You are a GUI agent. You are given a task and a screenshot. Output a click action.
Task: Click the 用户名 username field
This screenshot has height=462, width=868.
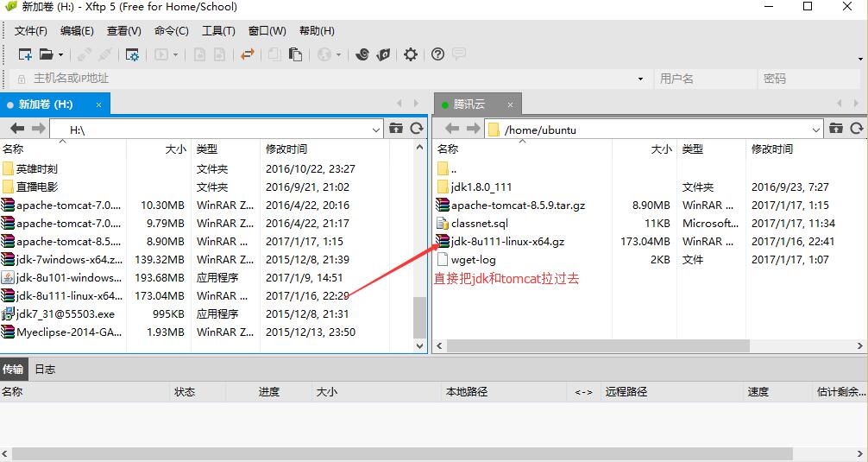click(x=706, y=79)
